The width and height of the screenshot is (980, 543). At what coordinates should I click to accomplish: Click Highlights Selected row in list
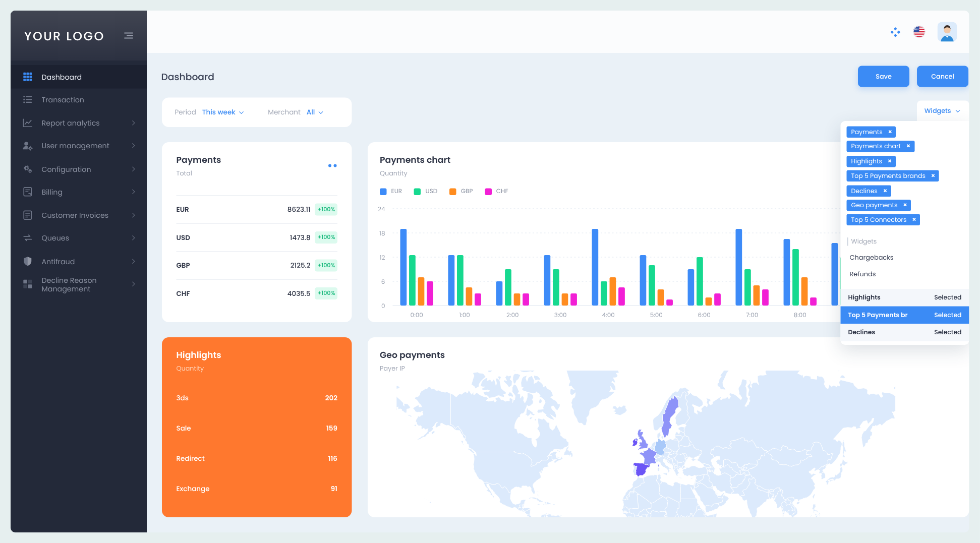[904, 297]
